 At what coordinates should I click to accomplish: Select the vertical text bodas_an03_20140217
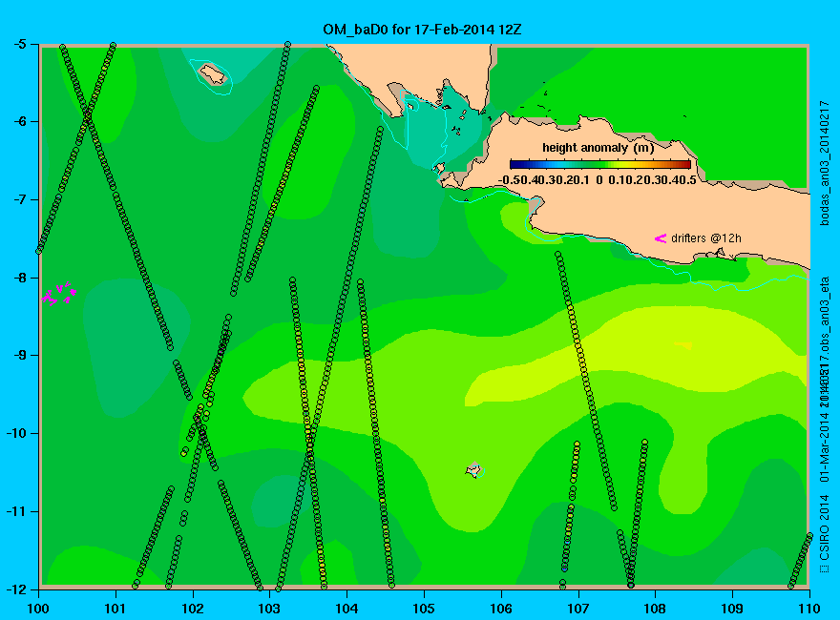point(825,162)
